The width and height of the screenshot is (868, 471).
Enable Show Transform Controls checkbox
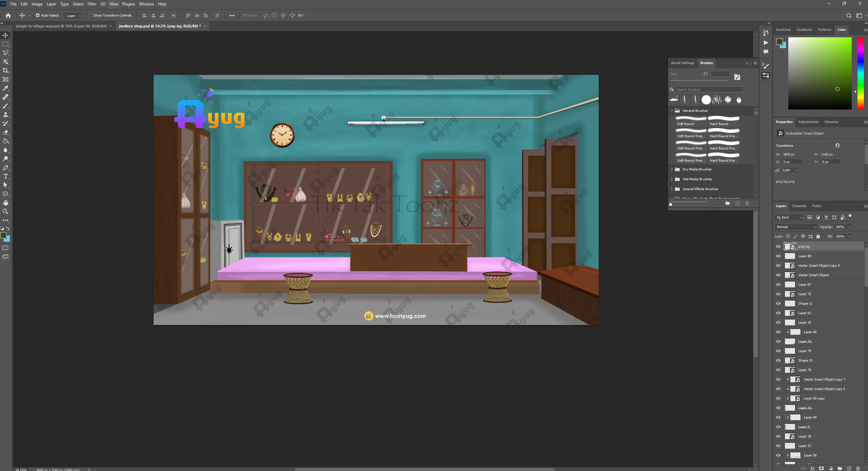coord(90,16)
